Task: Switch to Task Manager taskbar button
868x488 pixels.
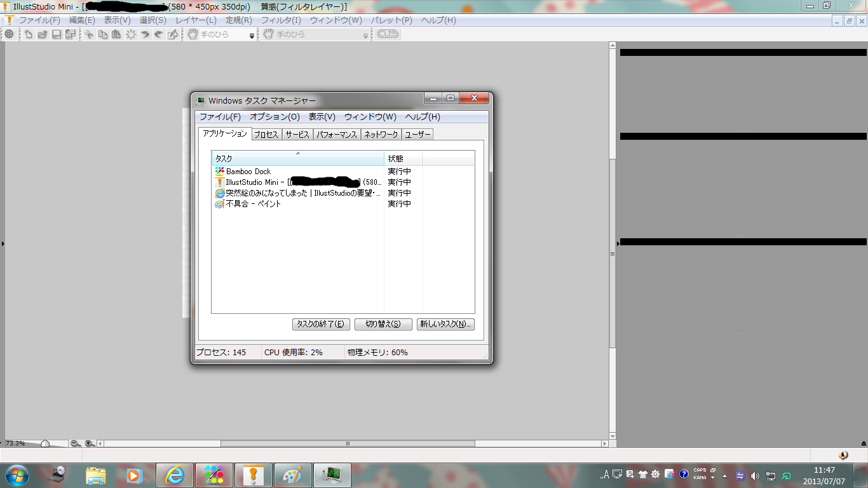Action: tap(332, 475)
